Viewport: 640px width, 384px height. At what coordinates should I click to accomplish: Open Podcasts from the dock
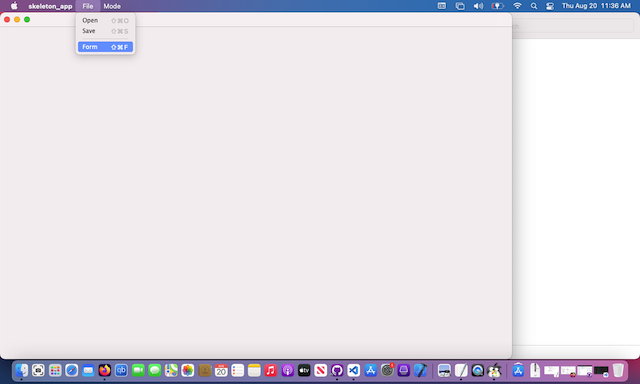(x=287, y=371)
